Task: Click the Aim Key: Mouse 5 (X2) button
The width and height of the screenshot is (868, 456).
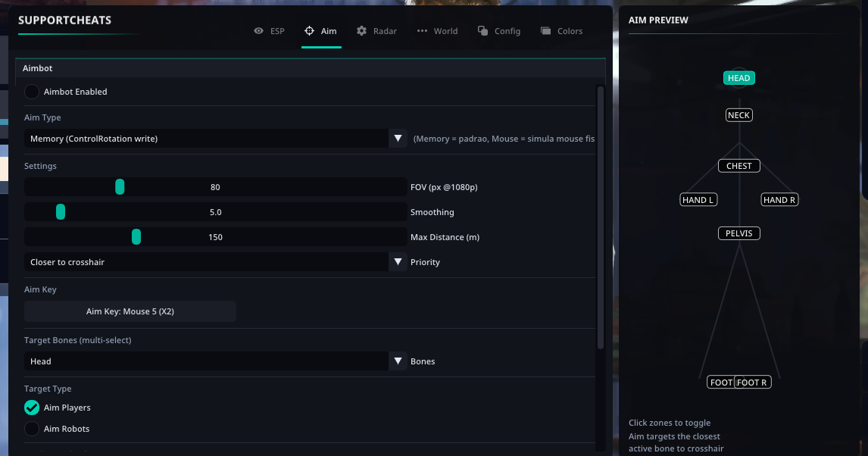Action: (130, 311)
